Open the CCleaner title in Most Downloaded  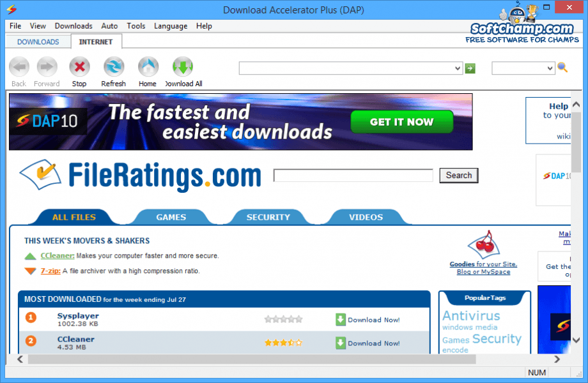click(76, 339)
